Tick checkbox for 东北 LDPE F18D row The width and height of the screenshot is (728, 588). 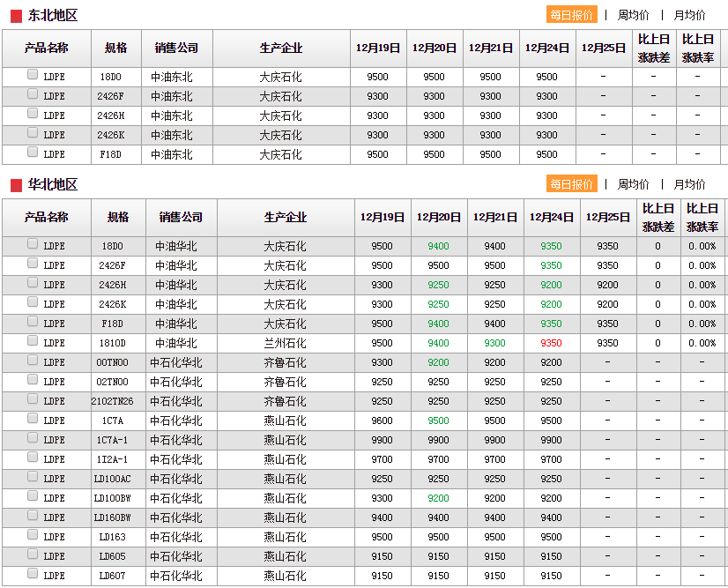click(33, 152)
